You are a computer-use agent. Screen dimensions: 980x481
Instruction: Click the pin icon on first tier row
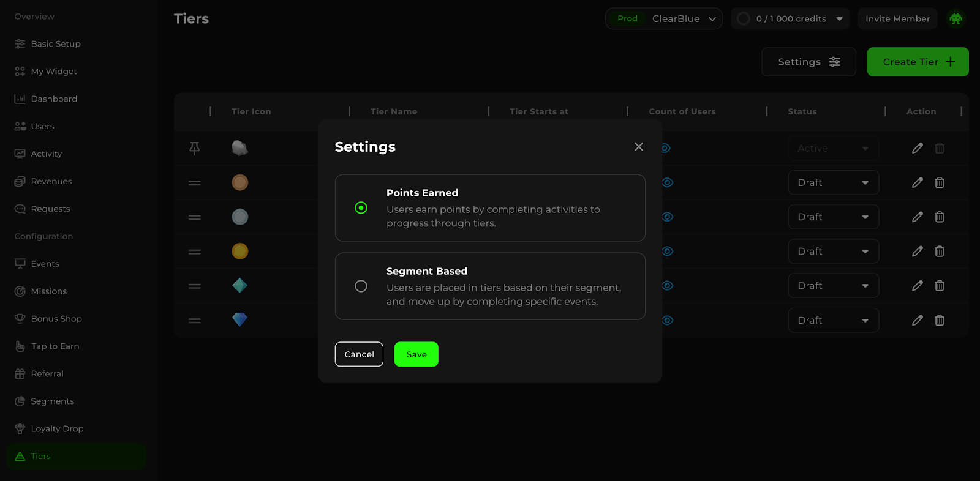(x=195, y=148)
